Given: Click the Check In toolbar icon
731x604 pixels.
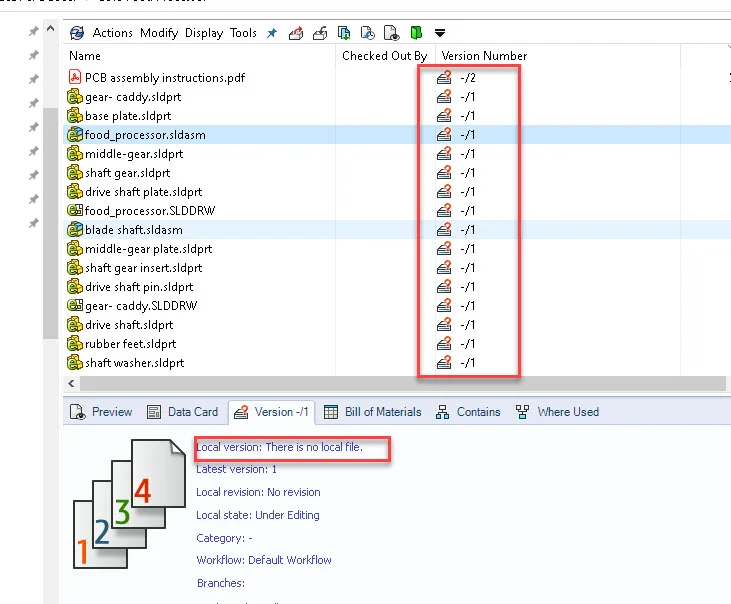Looking at the screenshot, I should pyautogui.click(x=320, y=33).
